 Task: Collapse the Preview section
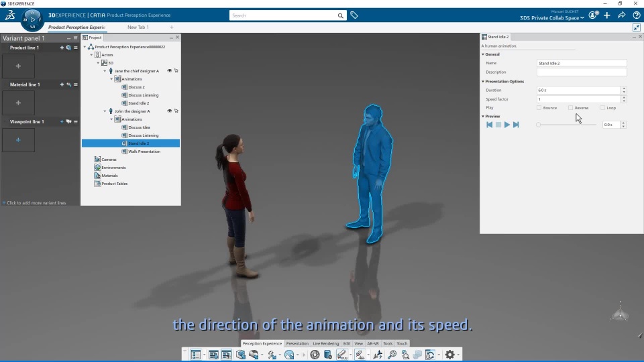pyautogui.click(x=483, y=116)
